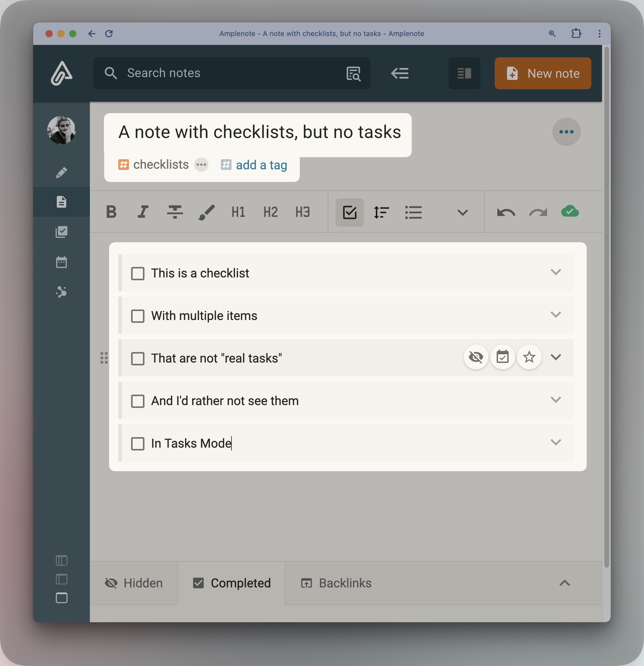
Task: Click the Amplenote logo icon
Action: tap(61, 73)
